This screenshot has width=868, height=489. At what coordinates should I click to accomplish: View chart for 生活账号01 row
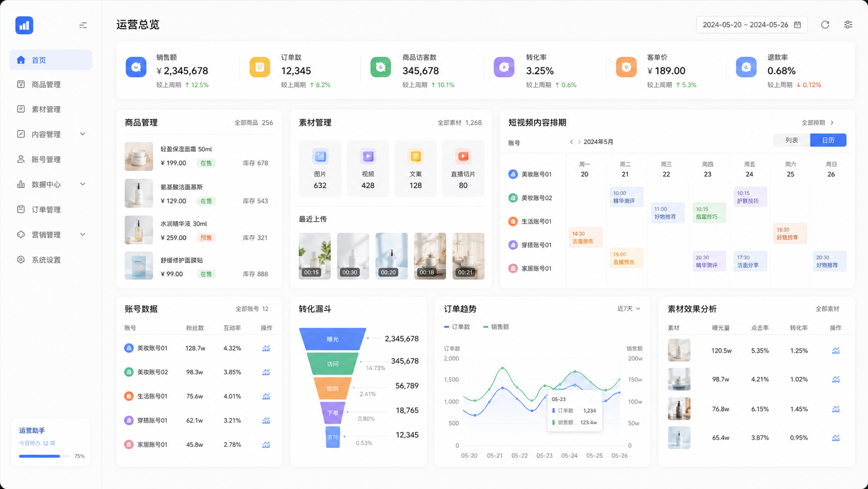(x=266, y=396)
